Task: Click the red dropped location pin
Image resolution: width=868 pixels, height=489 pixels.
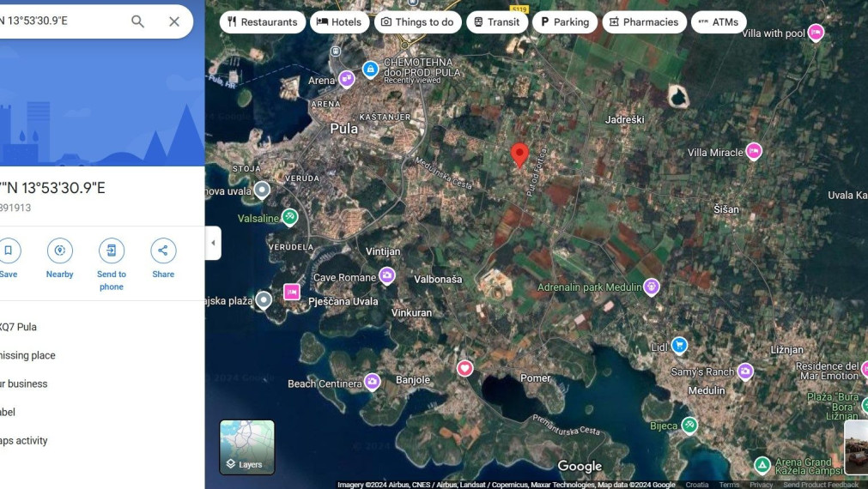Action: click(x=519, y=154)
